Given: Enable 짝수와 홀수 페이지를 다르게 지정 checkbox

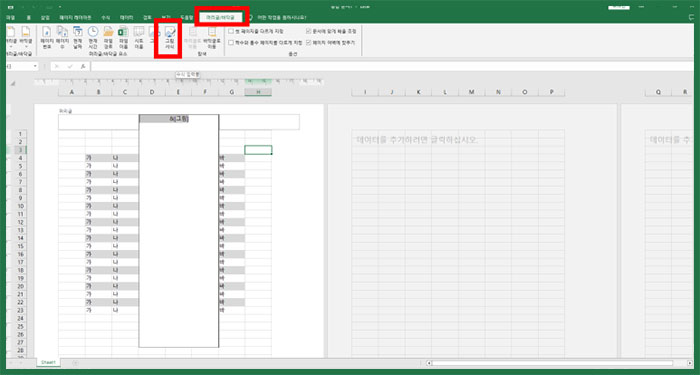Looking at the screenshot, I should pyautogui.click(x=231, y=42).
